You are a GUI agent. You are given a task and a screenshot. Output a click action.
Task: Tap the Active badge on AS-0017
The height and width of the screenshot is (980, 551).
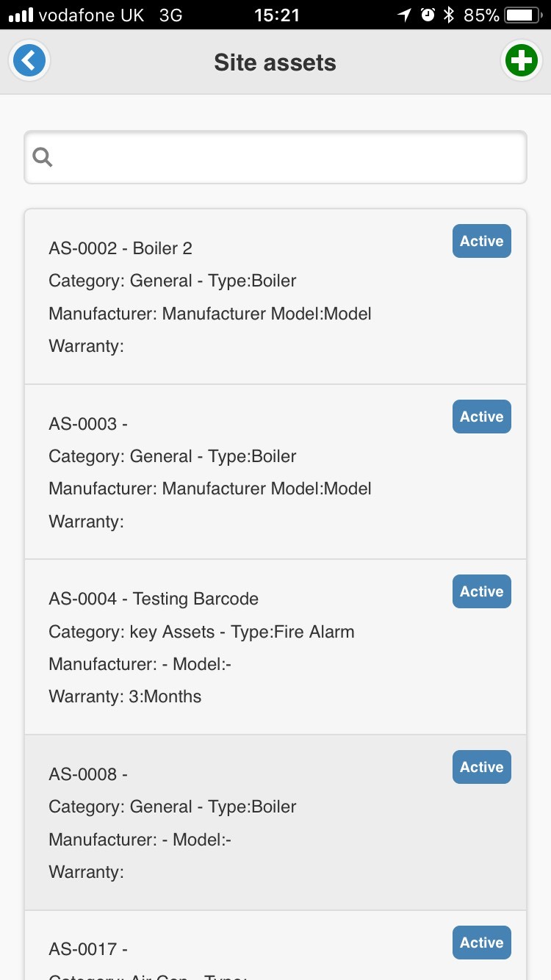coord(482,943)
